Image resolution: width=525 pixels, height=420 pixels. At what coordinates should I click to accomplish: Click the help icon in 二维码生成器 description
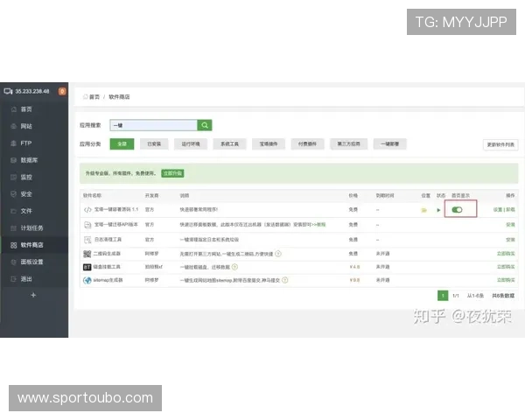[278, 254]
